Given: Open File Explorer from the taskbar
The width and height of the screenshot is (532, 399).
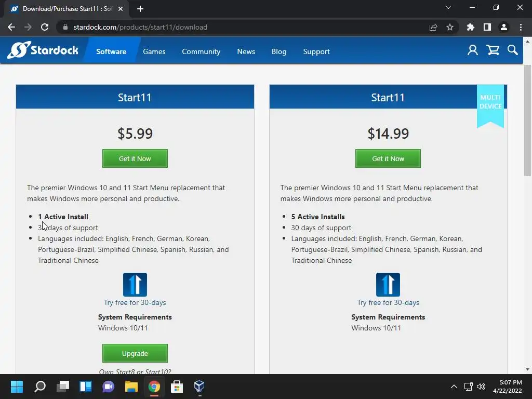Looking at the screenshot, I should pos(131,386).
